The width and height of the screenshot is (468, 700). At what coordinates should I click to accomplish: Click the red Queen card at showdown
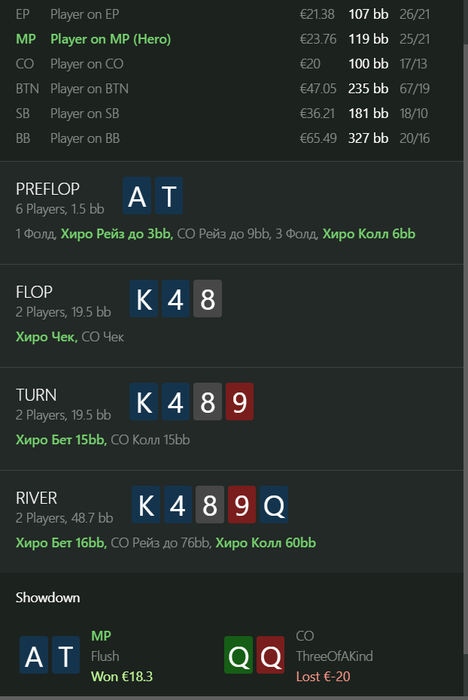coord(270,655)
